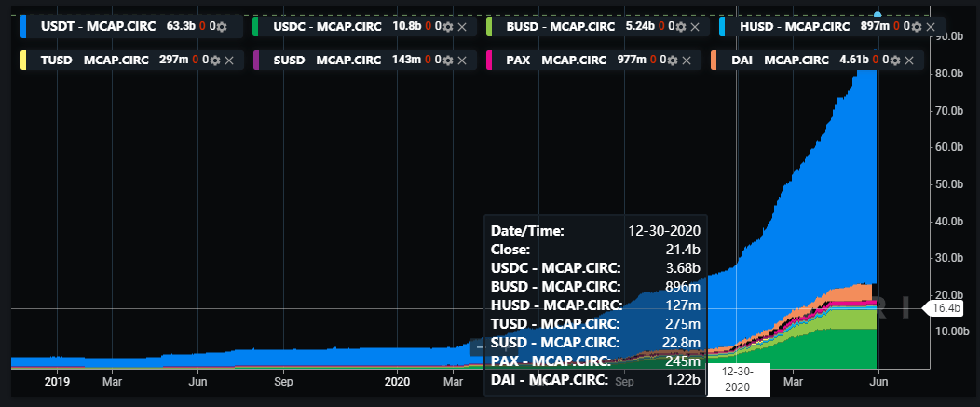
Task: Click the HUSD - MCAP.CIRC legend label
Action: [x=794, y=27]
